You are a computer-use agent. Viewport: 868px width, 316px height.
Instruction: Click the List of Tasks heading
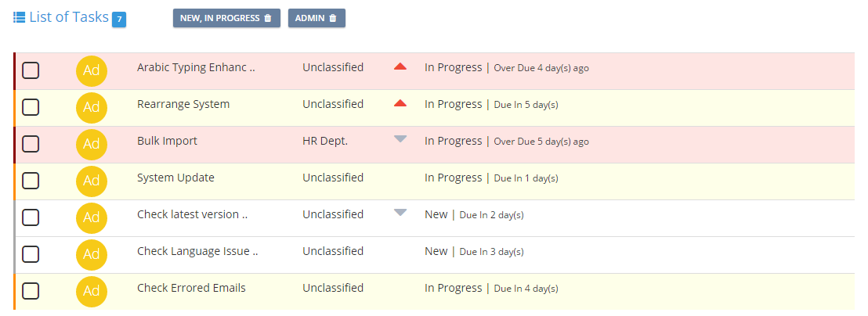pos(69,17)
